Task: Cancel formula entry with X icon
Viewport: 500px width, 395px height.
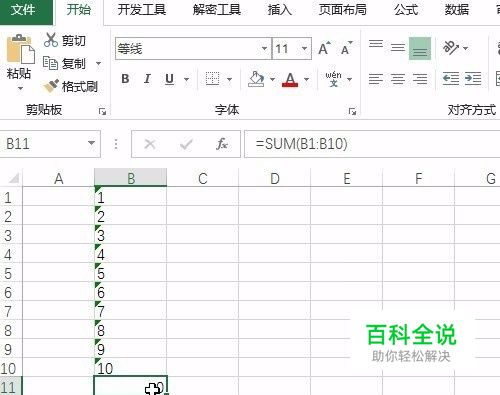Action: tap(150, 144)
